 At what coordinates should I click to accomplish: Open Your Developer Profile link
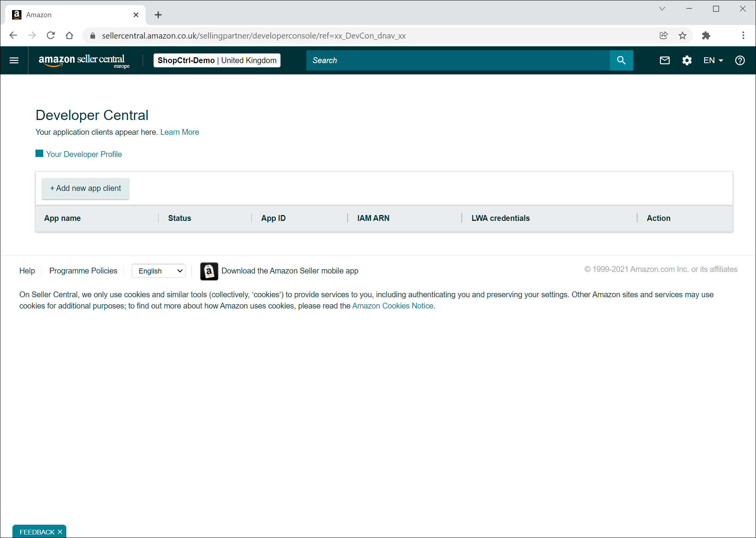(x=84, y=154)
